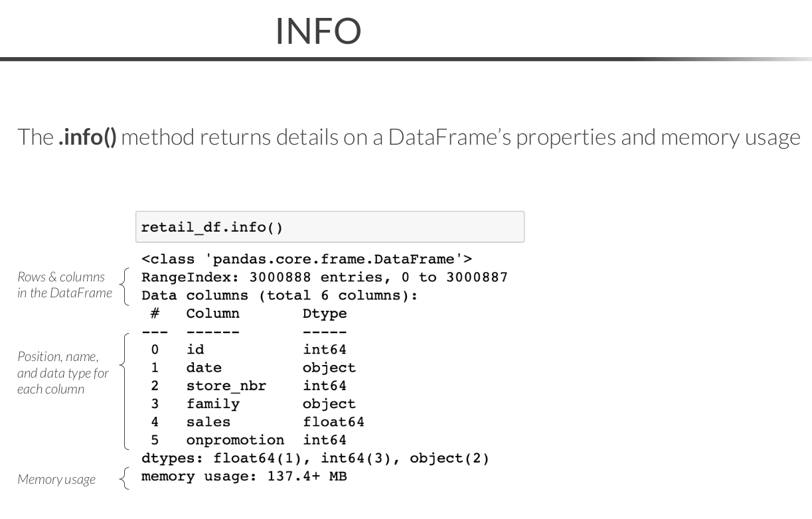Click the INFO slide title

click(x=319, y=31)
